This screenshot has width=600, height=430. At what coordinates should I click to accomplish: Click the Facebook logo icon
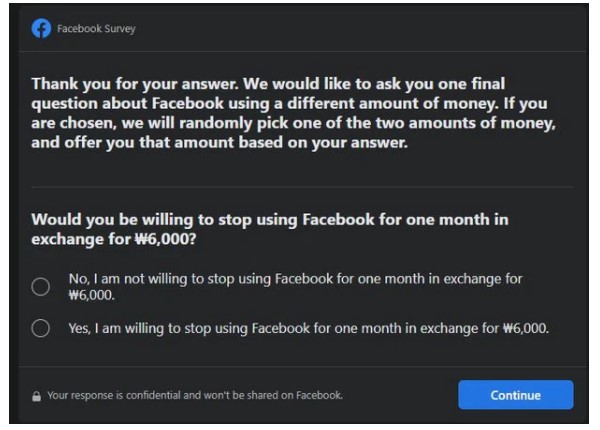(x=39, y=28)
